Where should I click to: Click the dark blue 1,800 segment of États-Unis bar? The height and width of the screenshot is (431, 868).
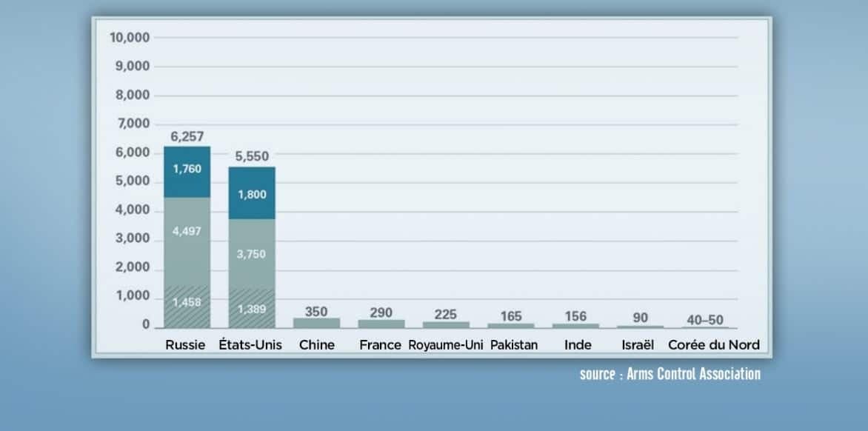click(251, 194)
